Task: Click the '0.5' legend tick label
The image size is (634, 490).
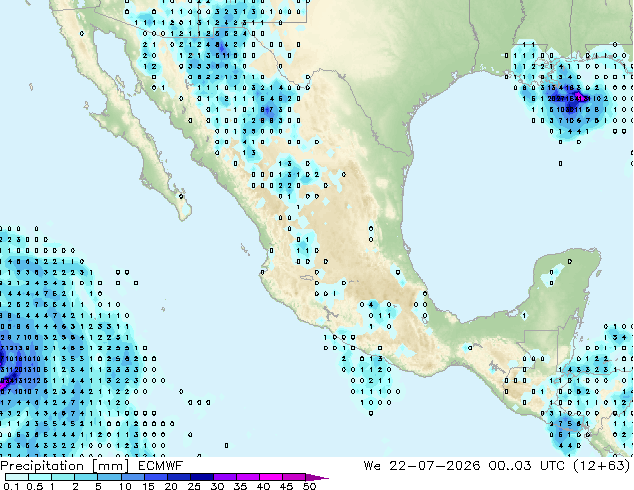Action: click(x=35, y=486)
